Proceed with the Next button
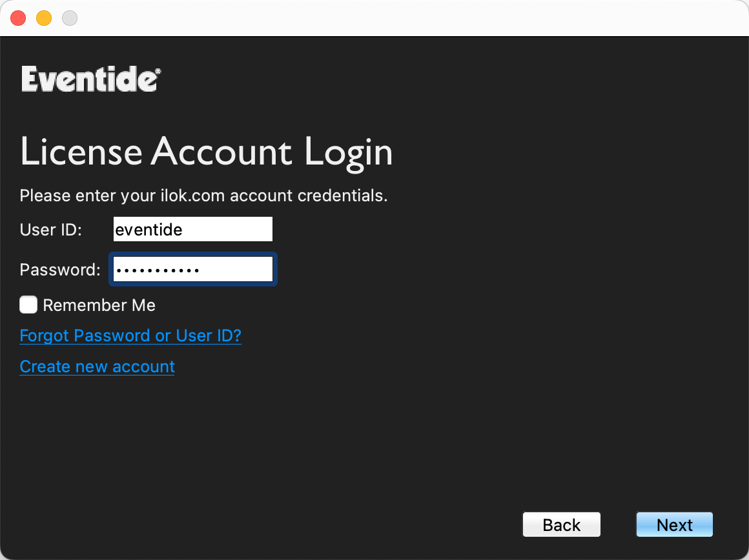The image size is (749, 560). (675, 525)
